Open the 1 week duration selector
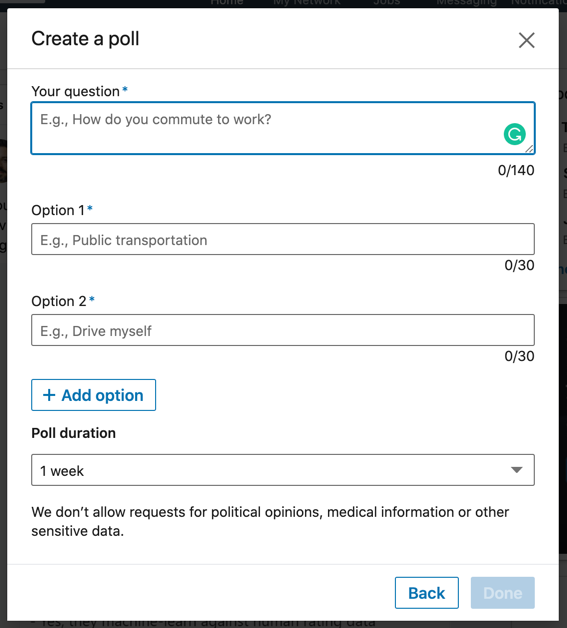This screenshot has width=567, height=628. pos(283,470)
